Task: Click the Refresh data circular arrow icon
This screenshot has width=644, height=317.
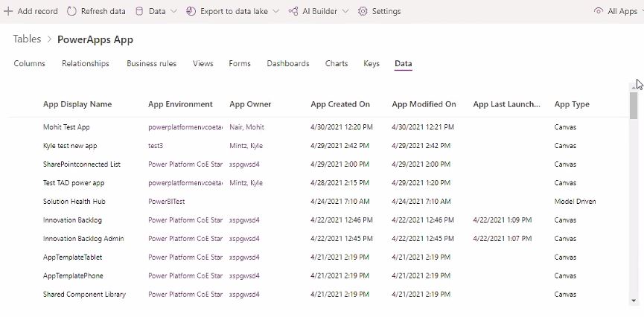Action: 72,11
